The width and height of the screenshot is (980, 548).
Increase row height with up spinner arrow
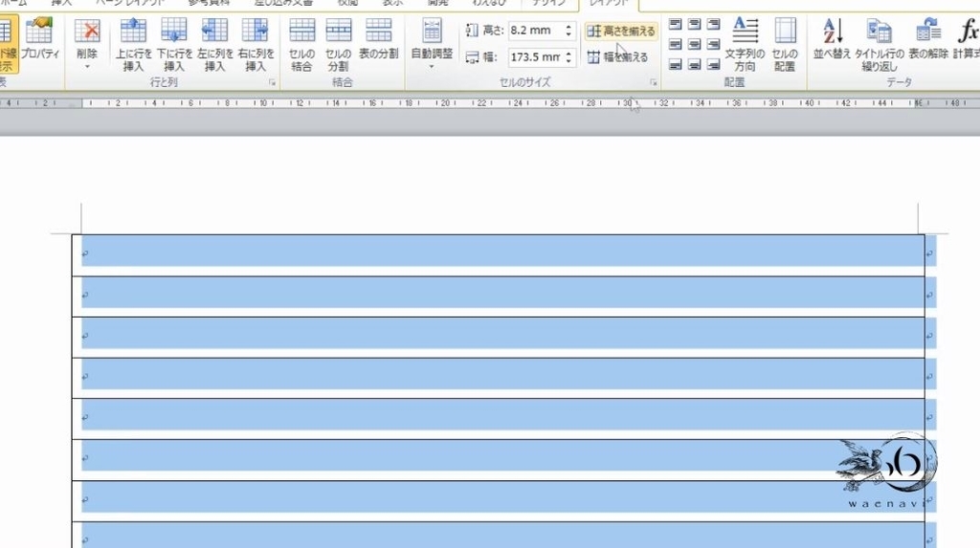pyautogui.click(x=568, y=26)
